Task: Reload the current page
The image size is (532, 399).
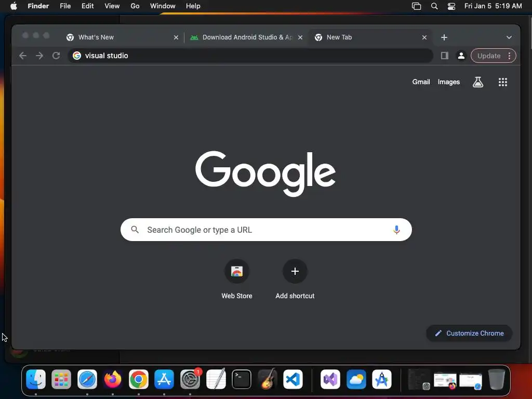Action: 56,56
